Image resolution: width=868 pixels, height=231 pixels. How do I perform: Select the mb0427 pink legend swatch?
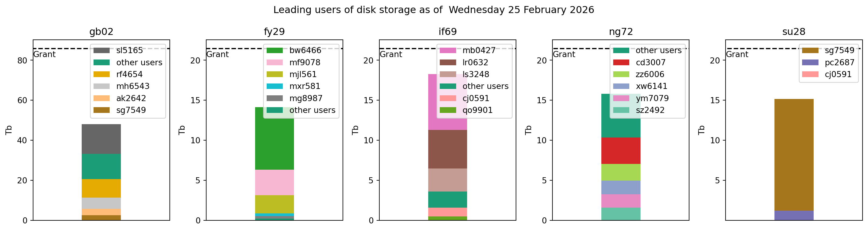point(448,50)
